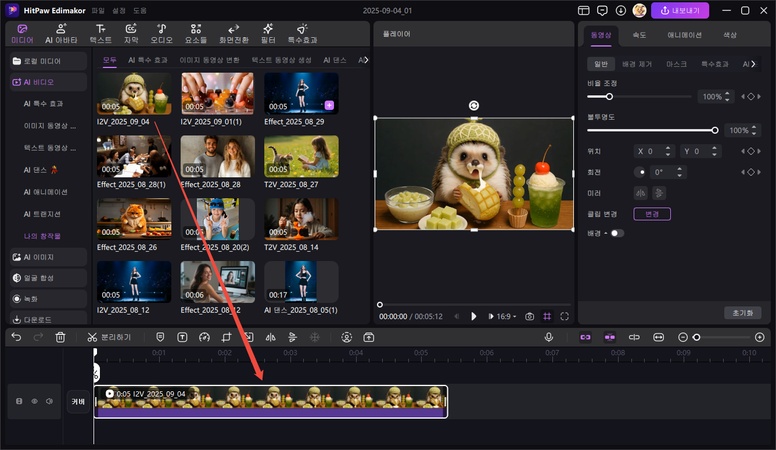Click the horizontal flip icon in timeline toolbar

click(x=270, y=337)
